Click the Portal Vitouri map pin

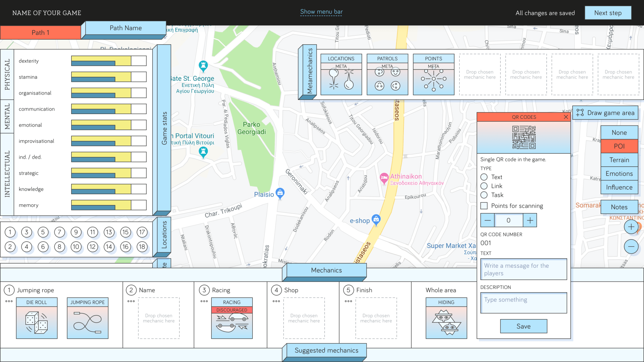203,152
